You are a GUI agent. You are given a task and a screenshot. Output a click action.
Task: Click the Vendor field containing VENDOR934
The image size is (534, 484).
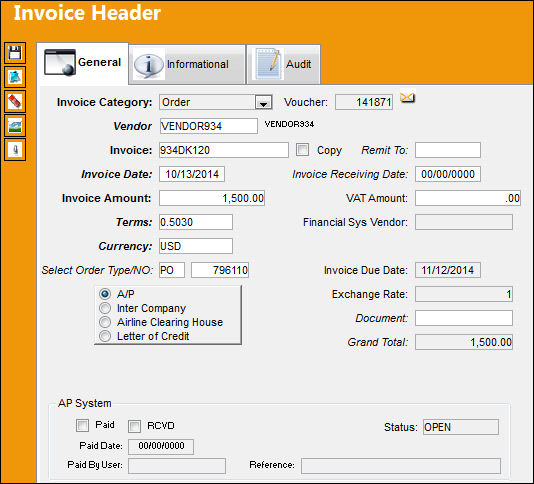[208, 126]
